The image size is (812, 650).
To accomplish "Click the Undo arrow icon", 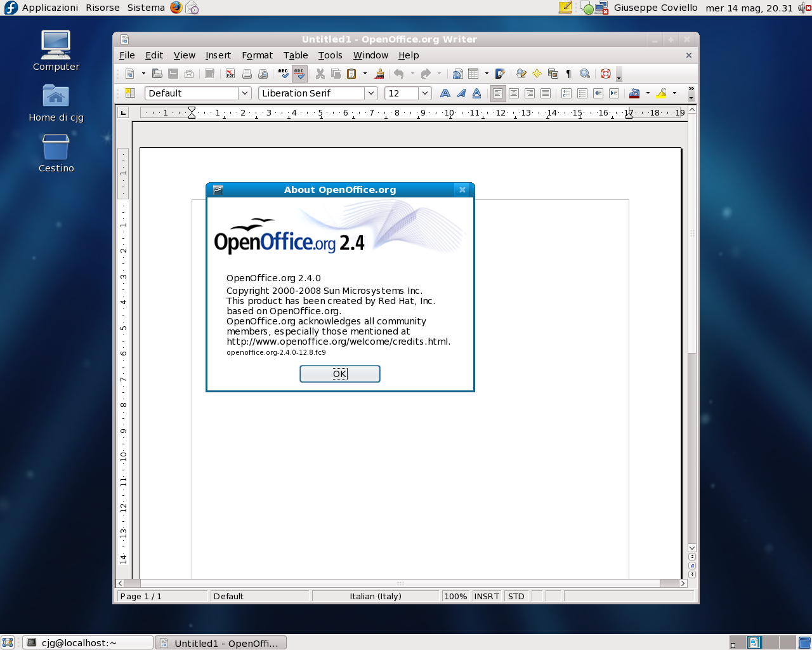I will [399, 74].
